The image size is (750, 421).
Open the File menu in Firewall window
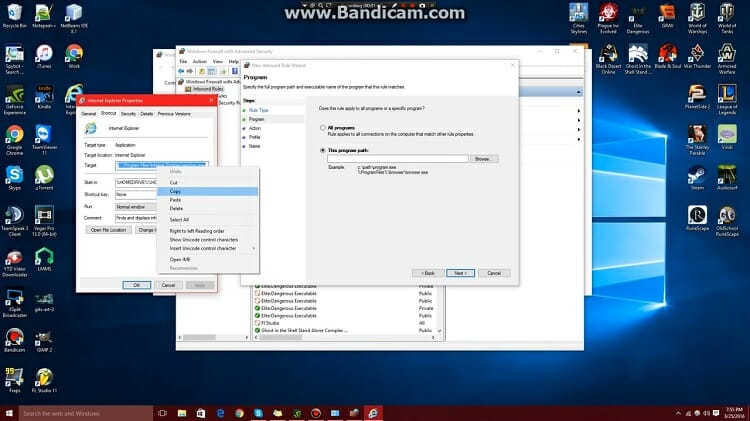tap(183, 62)
